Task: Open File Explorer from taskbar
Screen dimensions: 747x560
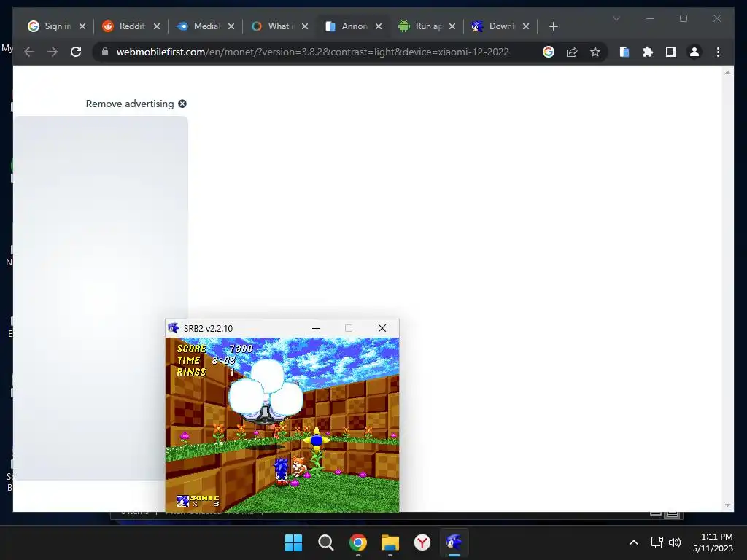Action: 390,542
